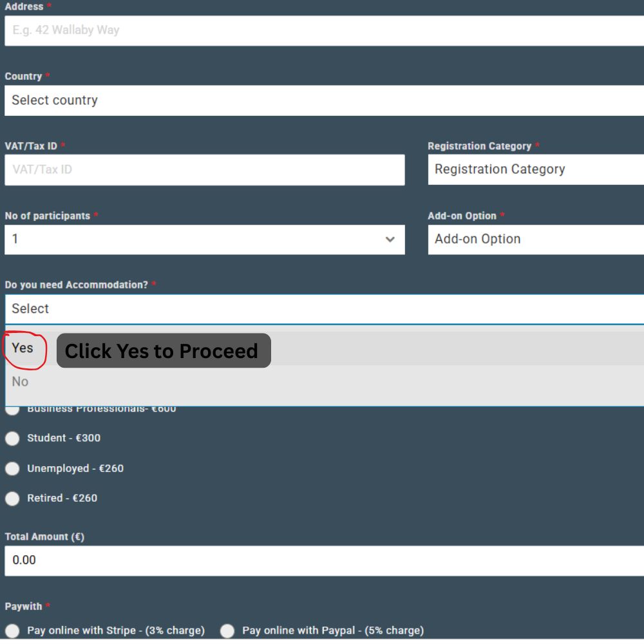Screen dimensions: 644x644
Task: Open the Select country dropdown
Action: [322, 100]
